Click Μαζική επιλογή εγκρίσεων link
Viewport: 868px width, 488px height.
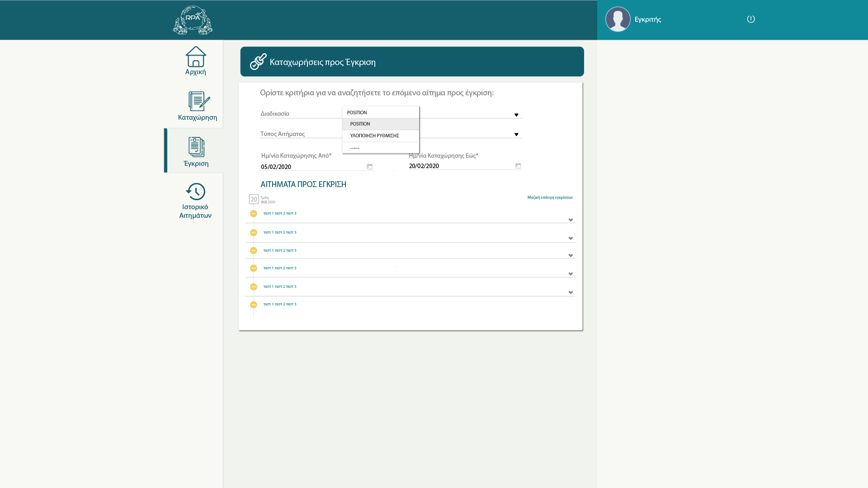tap(550, 197)
